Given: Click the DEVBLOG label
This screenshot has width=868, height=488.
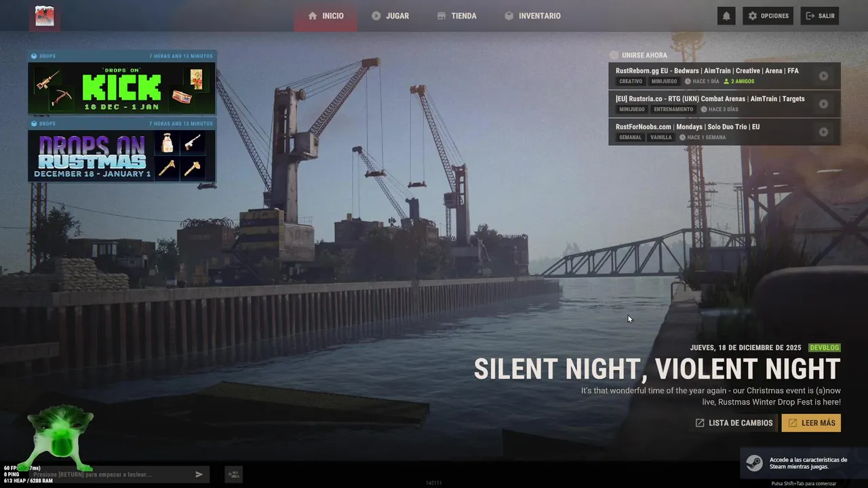Looking at the screenshot, I should coord(825,348).
